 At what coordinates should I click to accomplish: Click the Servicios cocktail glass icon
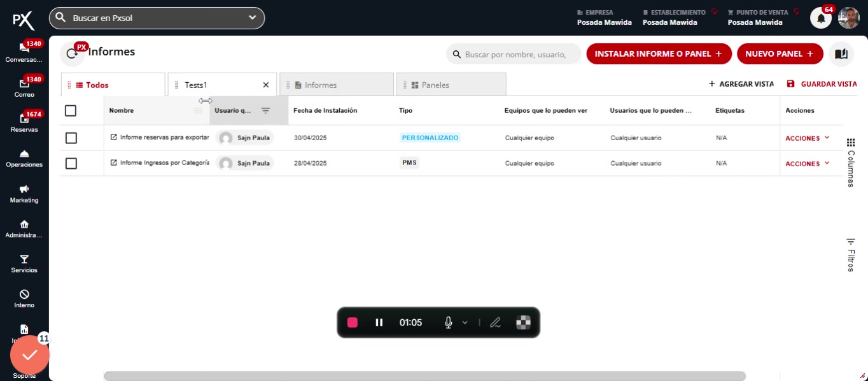coord(24,259)
